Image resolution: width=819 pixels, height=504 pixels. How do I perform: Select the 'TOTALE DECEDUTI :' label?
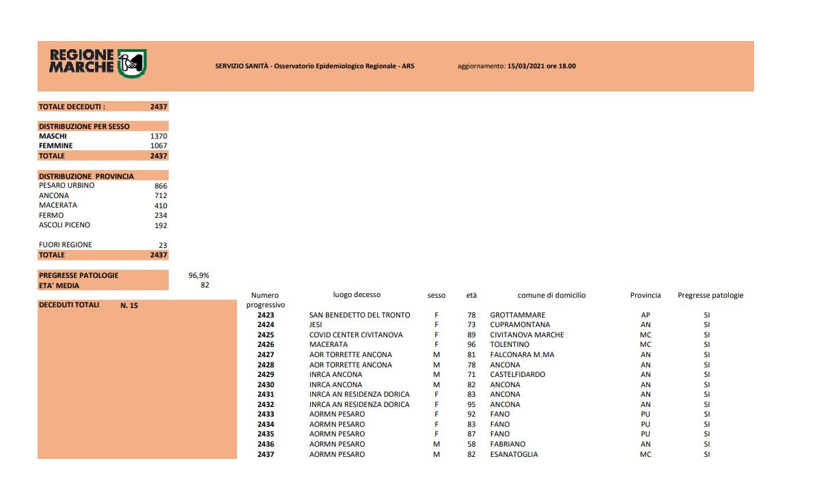click(x=72, y=107)
